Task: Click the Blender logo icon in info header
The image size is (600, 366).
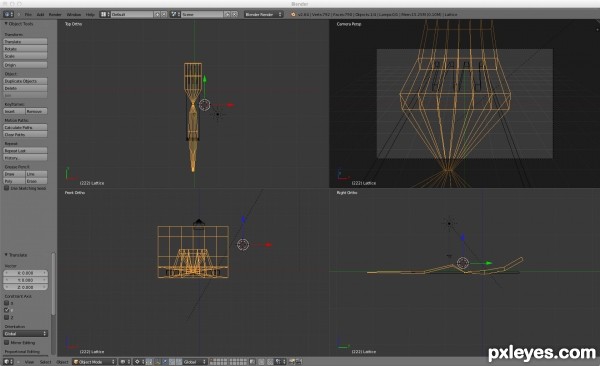Action: (x=293, y=14)
